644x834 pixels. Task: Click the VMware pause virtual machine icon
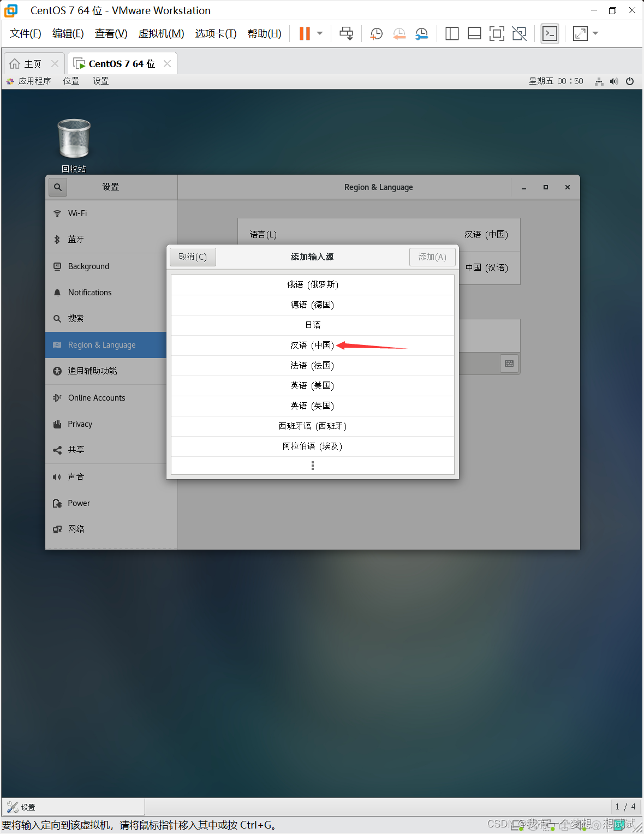[x=305, y=34]
